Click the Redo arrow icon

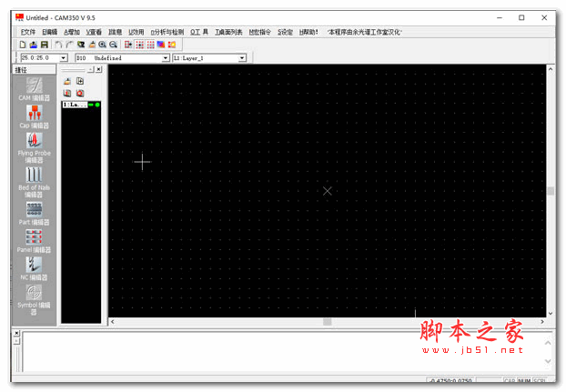tap(69, 45)
